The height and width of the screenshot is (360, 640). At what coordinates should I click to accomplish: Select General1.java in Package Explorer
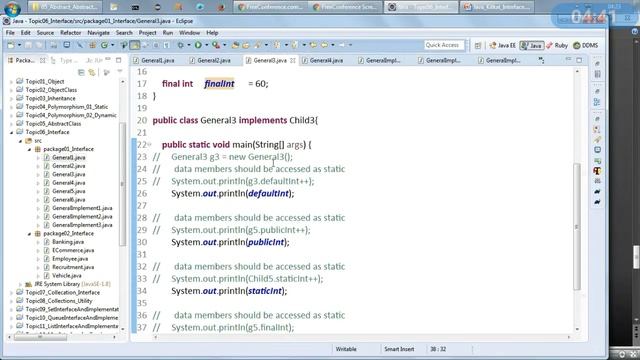[x=69, y=158]
